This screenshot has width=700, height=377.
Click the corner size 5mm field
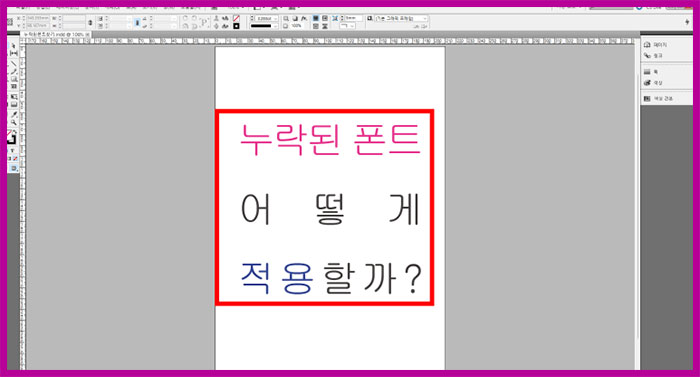353,18
